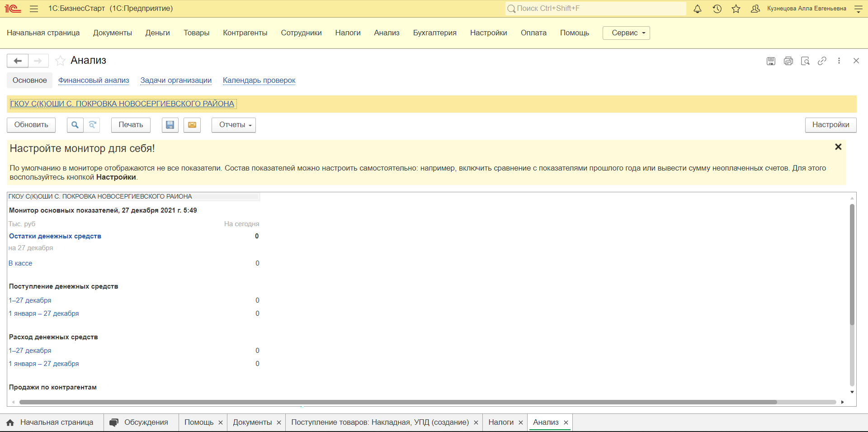Close the Анализ form with X

pos(856,61)
